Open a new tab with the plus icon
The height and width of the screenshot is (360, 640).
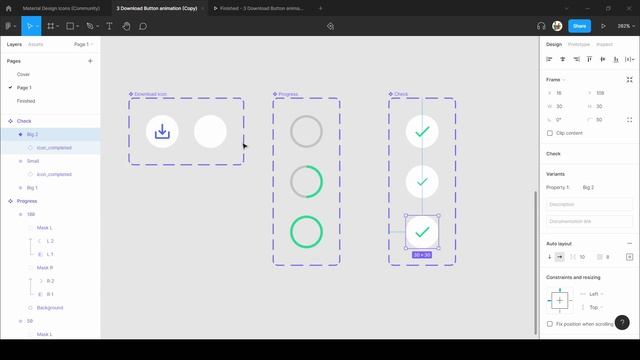pos(320,8)
